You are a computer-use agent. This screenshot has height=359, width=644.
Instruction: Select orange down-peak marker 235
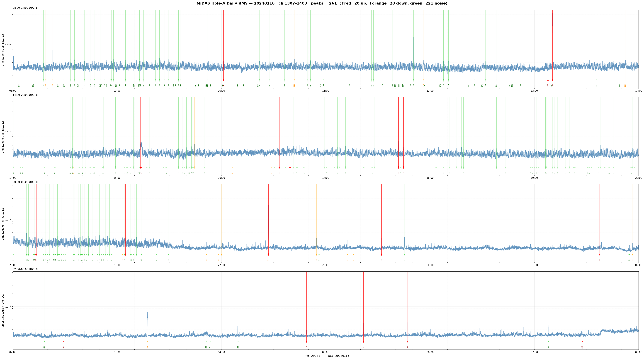pos(206,254)
